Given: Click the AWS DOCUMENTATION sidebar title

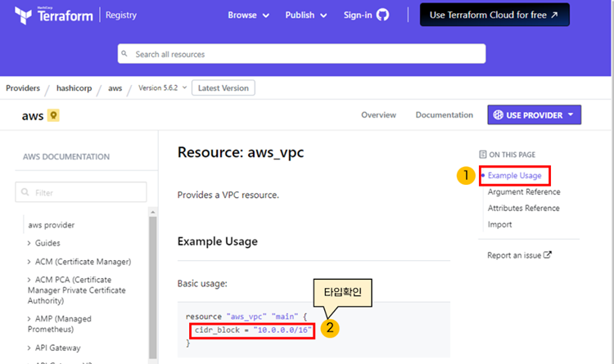Looking at the screenshot, I should 66,156.
